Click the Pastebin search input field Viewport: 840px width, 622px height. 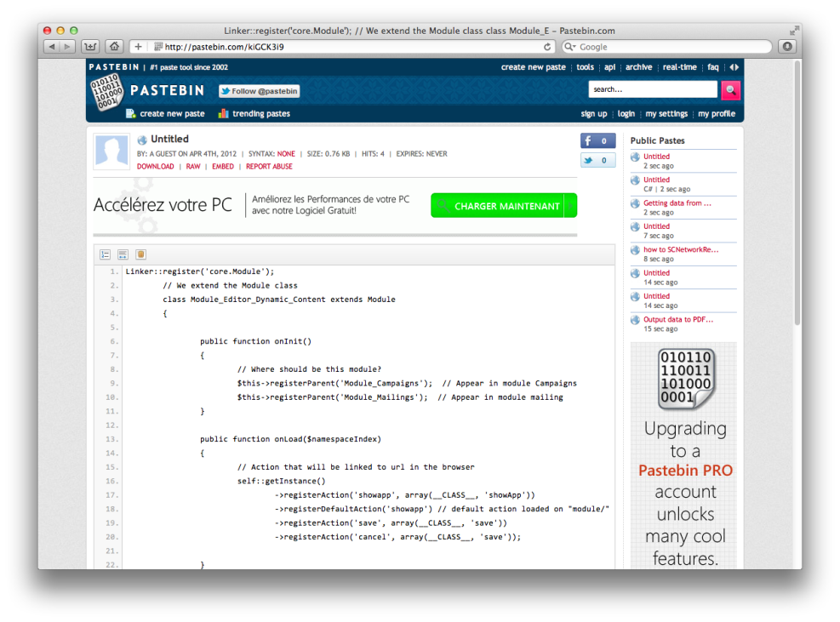653,89
